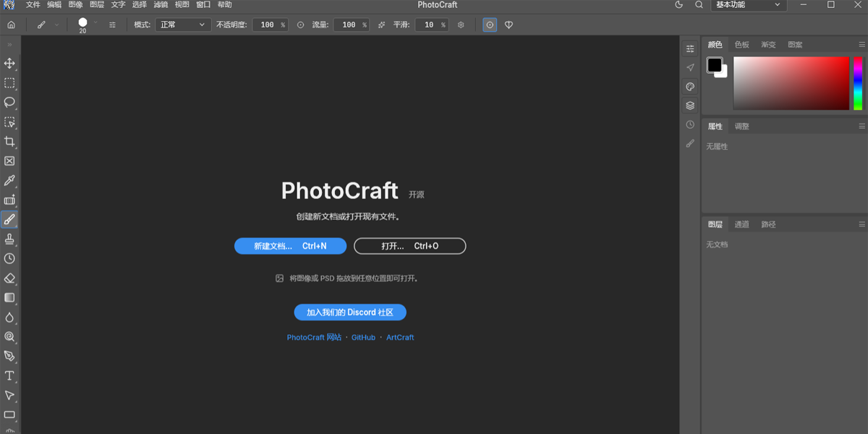Image resolution: width=868 pixels, height=434 pixels.
Task: Expand the brush tool preset dropdown arrow
Action: tap(56, 25)
